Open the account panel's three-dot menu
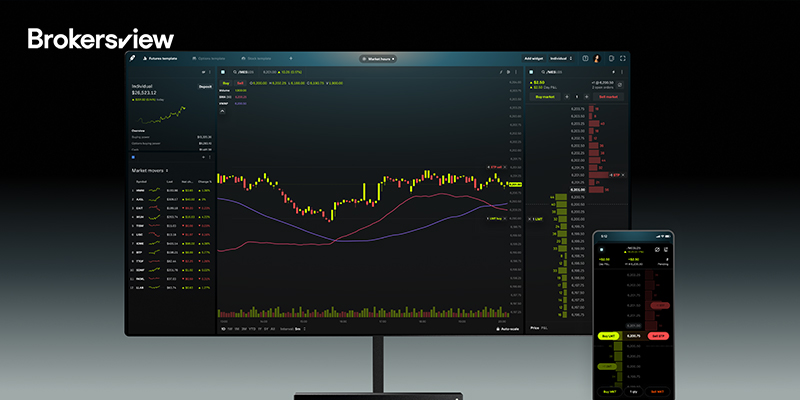Screen dimensions: 800x400 pos(210,72)
